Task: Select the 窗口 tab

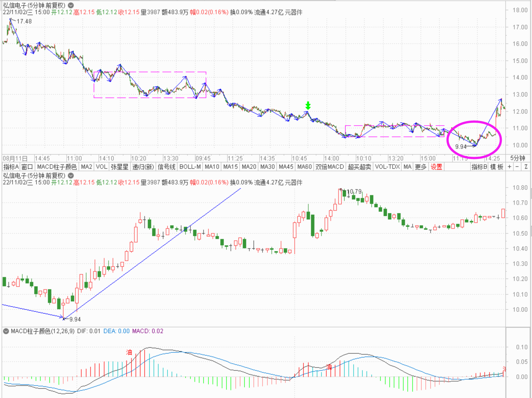Action: coord(27,167)
